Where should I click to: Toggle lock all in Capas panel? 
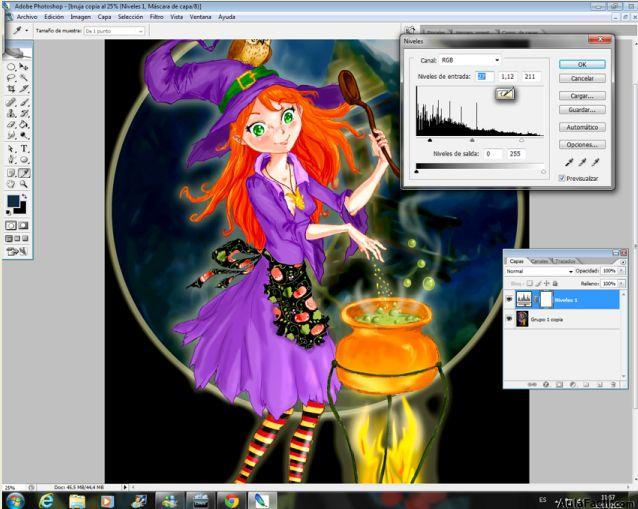click(x=555, y=283)
